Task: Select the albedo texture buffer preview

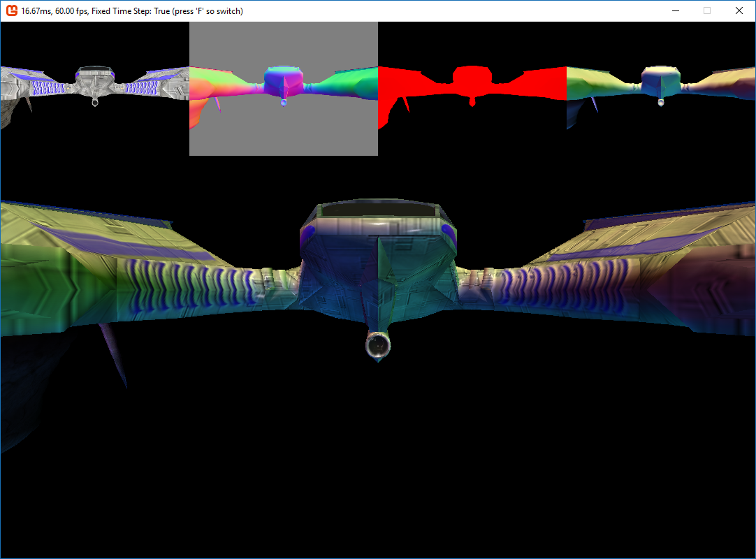Action: point(94,84)
